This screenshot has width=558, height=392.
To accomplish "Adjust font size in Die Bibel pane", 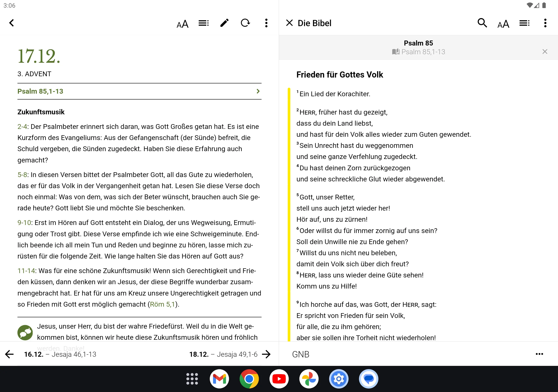I will pyautogui.click(x=503, y=24).
